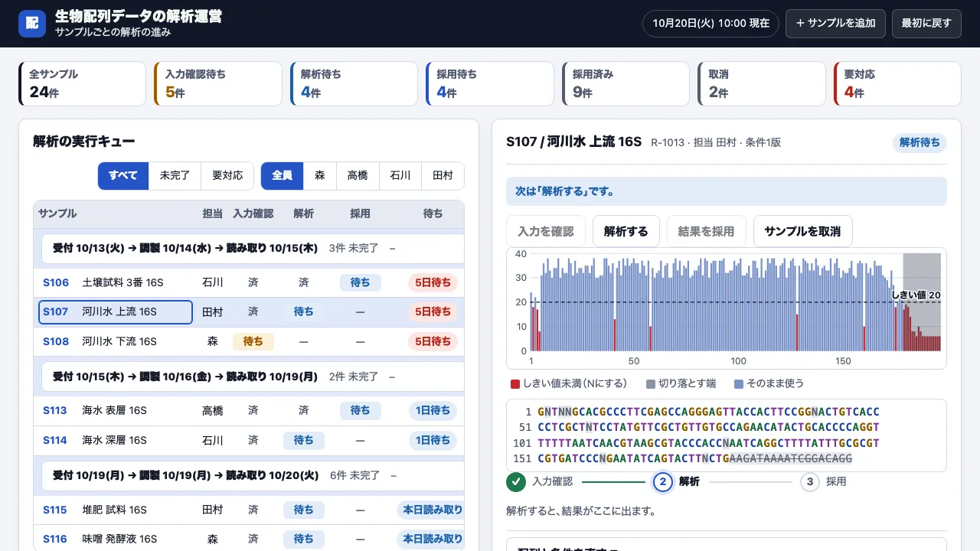Select the 全員 assignee filter

click(x=283, y=176)
